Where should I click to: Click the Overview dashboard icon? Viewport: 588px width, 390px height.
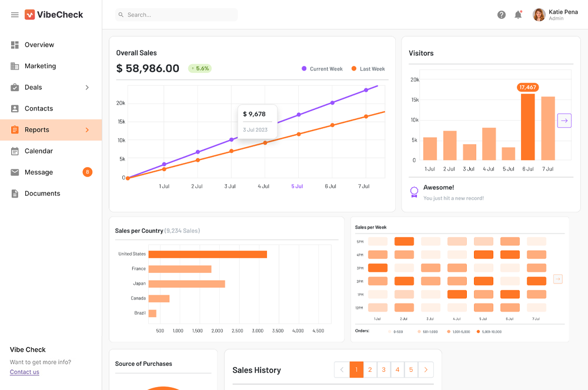tap(15, 45)
